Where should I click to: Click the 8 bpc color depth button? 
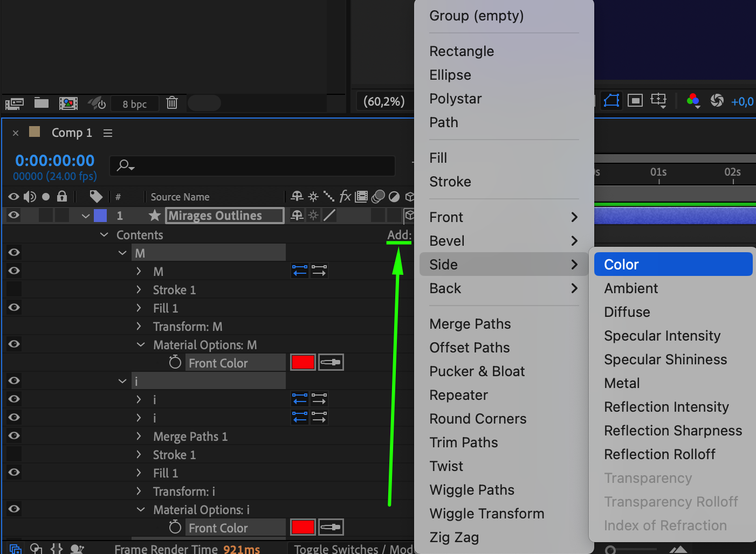[x=134, y=104]
